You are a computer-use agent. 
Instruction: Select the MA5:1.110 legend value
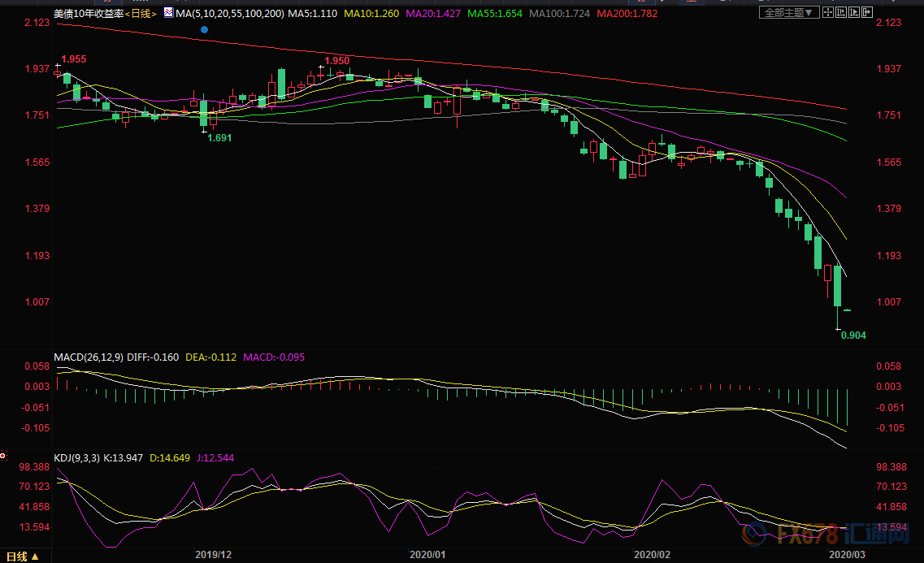click(312, 14)
